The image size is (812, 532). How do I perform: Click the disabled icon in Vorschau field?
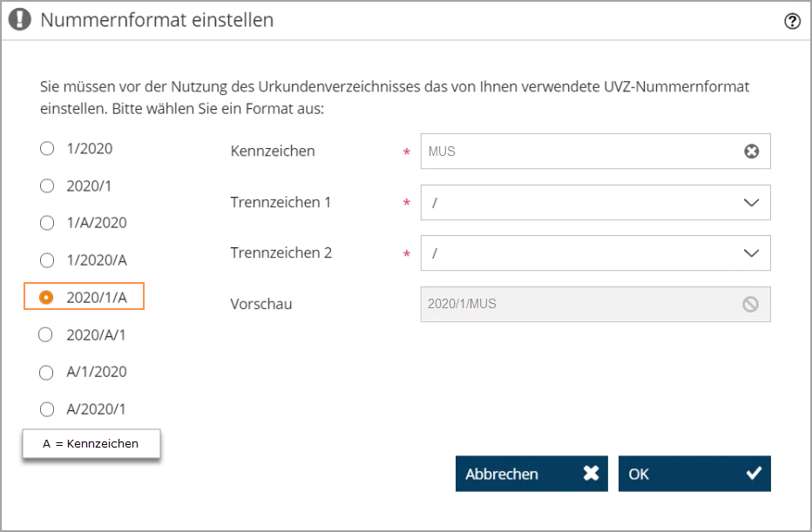point(750,304)
